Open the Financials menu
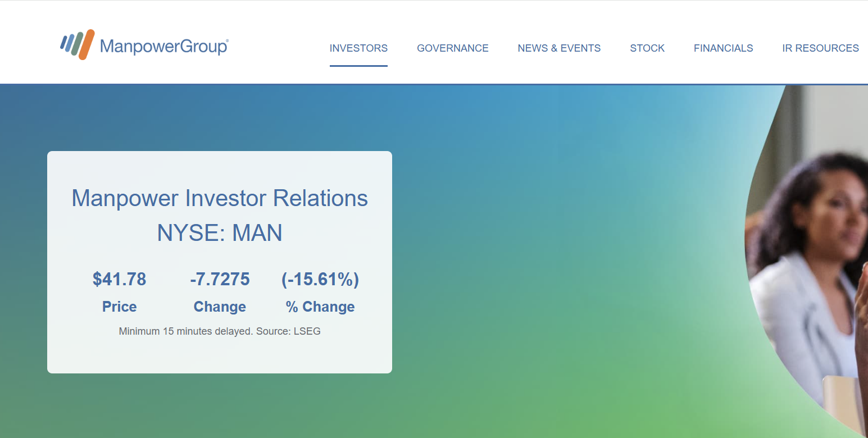Image resolution: width=868 pixels, height=438 pixels. pos(723,48)
